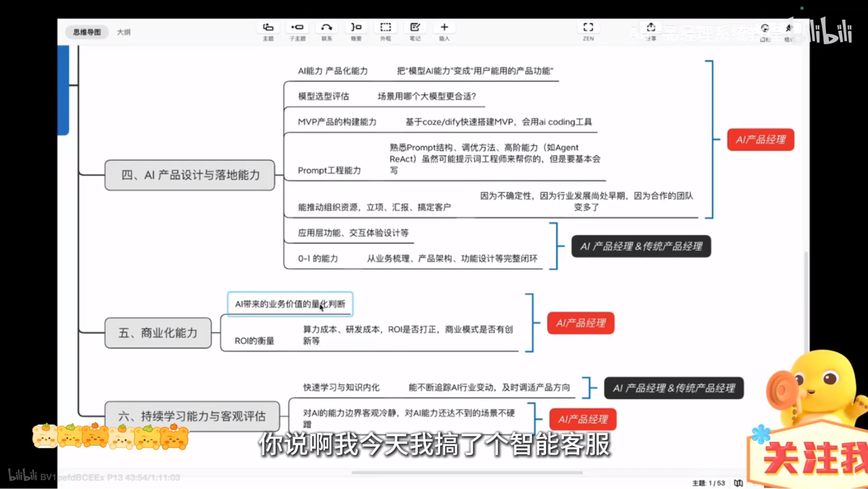Select node 六、持续学习能力与客观评估
The height and width of the screenshot is (489, 868).
192,416
